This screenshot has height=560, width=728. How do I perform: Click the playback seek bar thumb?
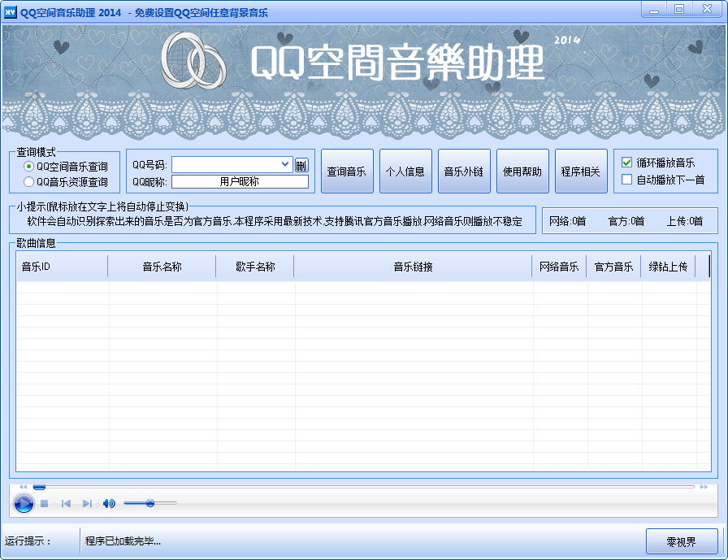(40, 487)
